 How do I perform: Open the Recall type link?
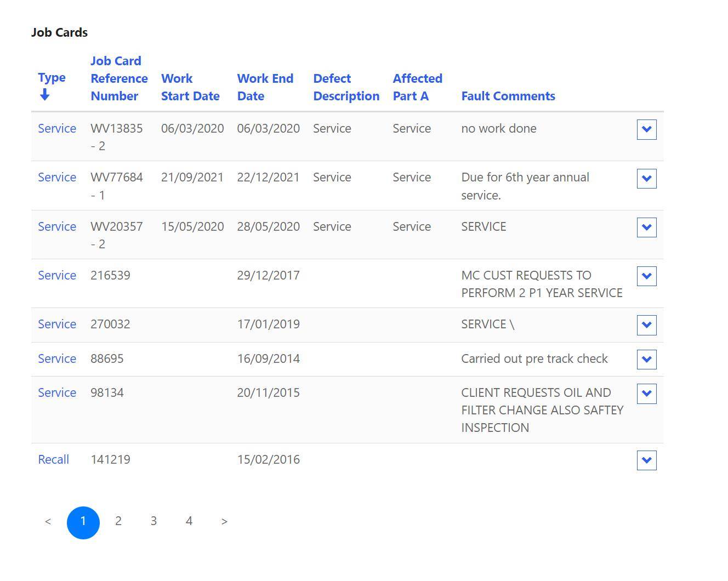(54, 459)
